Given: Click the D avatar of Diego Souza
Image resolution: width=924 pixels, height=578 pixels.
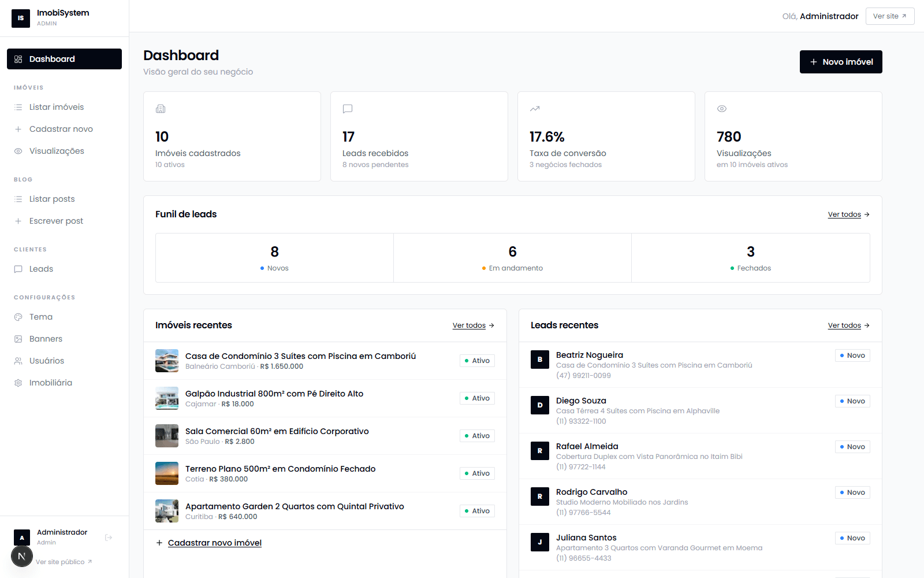Looking at the screenshot, I should click(x=540, y=405).
